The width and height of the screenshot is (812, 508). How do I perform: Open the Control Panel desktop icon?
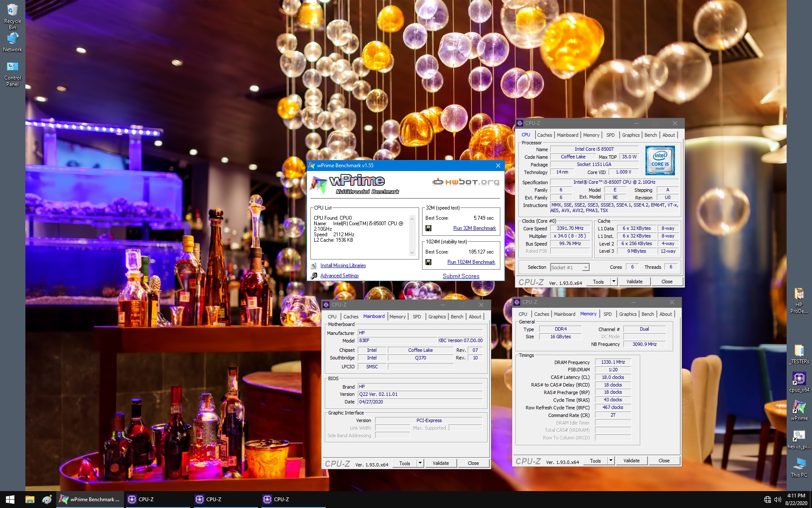(x=13, y=74)
